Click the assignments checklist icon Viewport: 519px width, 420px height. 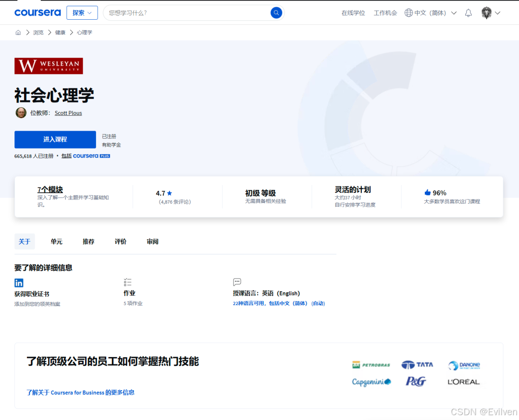127,282
